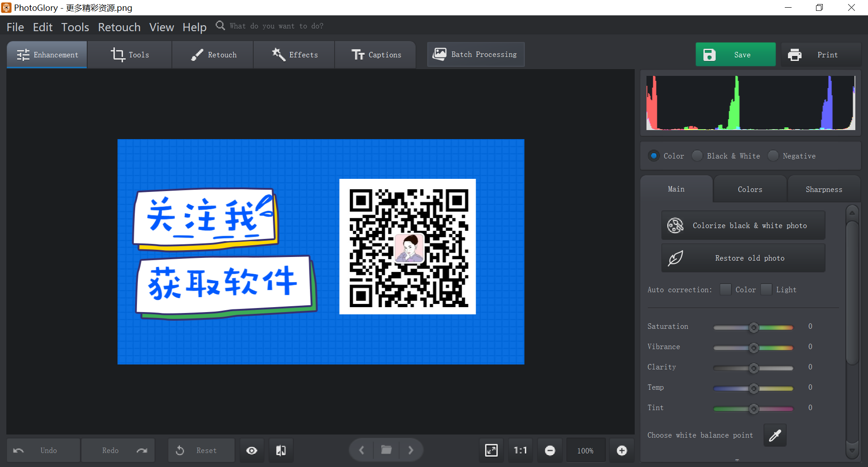This screenshot has width=868, height=467.
Task: Click the Batch Processing images icon
Action: tap(439, 54)
